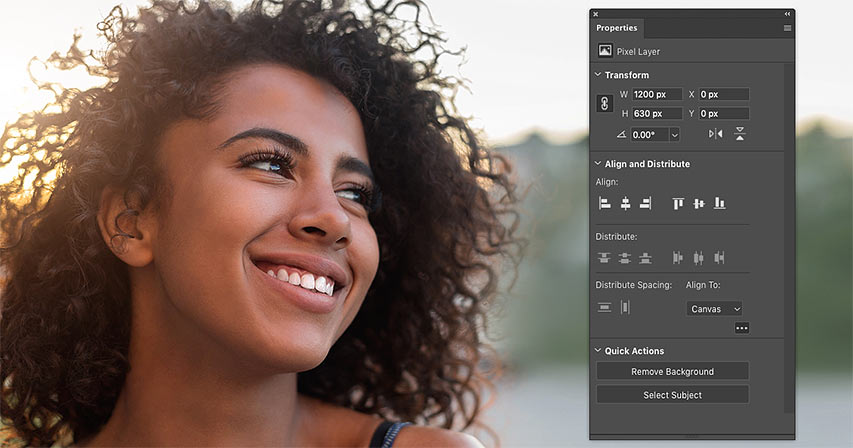
Task: Collapse the Align and Distribute section
Action: [x=598, y=163]
